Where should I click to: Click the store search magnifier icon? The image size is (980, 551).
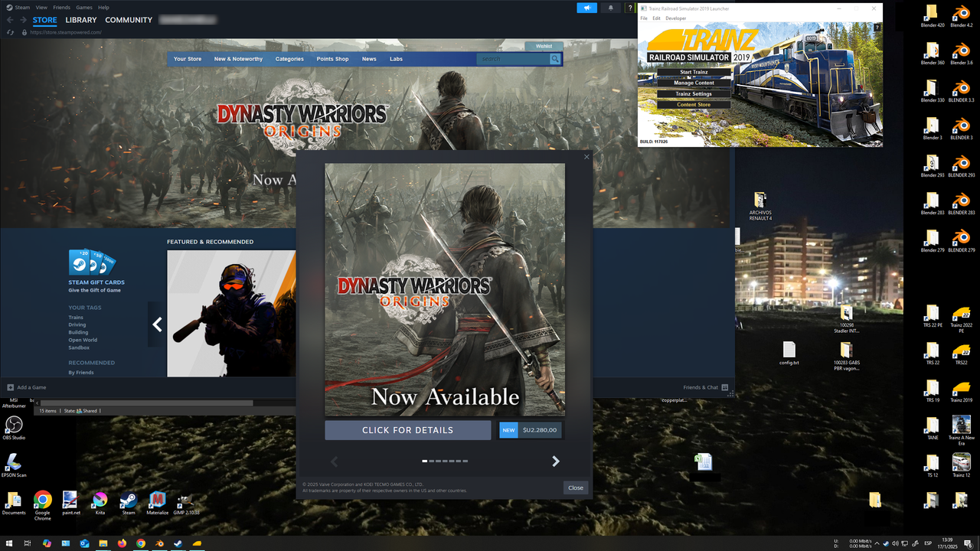(555, 59)
